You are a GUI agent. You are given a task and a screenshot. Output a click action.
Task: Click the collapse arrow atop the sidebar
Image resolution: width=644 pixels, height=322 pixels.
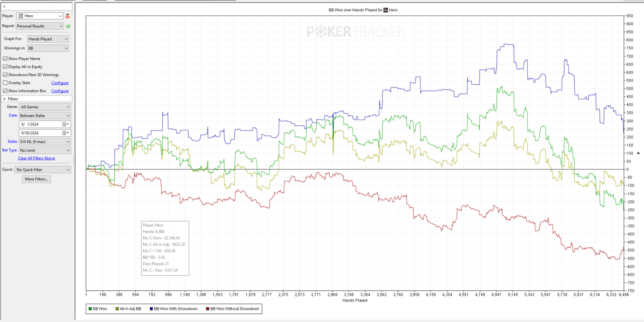(4, 7)
